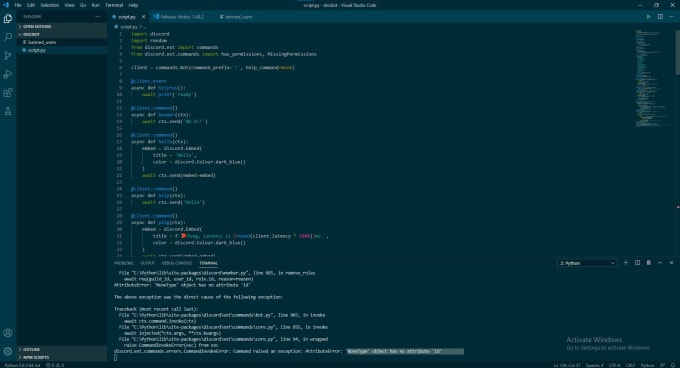Open the Search view in activity bar
This screenshot has height=368, width=680.
8,37
